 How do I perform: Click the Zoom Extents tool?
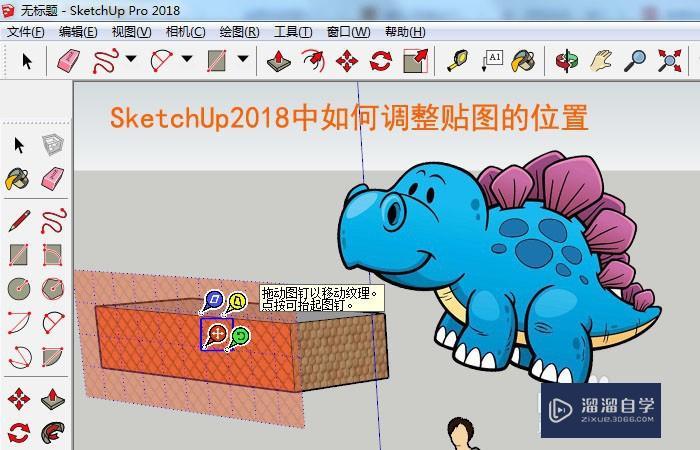pyautogui.click(x=670, y=61)
